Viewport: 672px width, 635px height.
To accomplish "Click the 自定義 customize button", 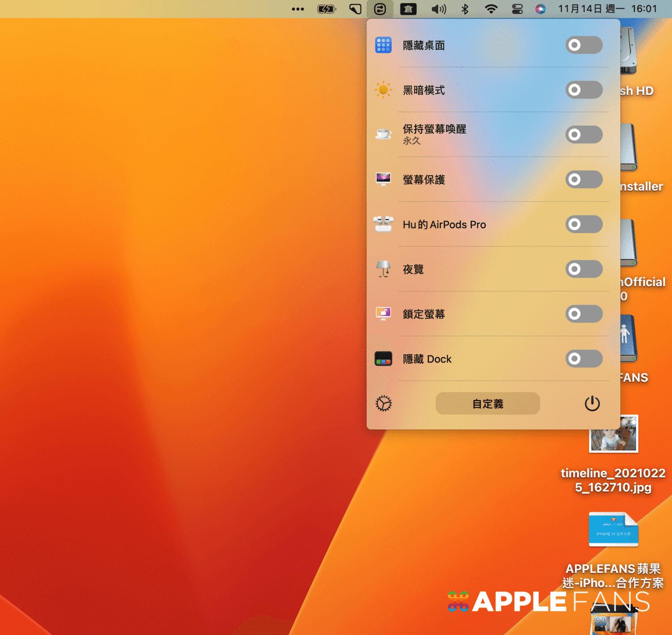I will 487,403.
